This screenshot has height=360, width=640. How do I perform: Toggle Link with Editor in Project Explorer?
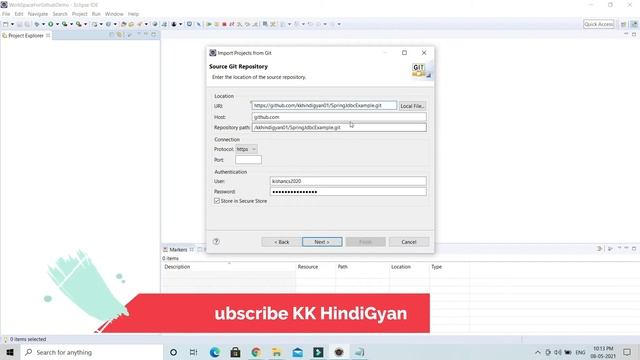pos(120,35)
